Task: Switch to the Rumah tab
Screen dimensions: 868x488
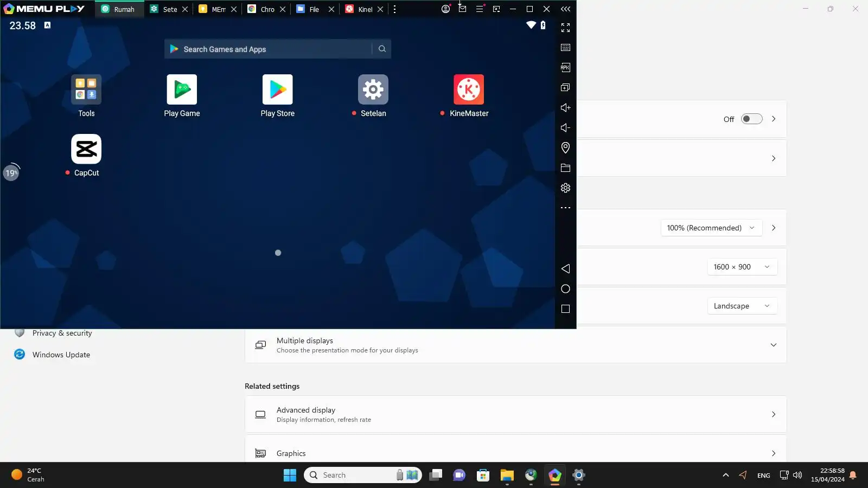Action: [x=119, y=9]
